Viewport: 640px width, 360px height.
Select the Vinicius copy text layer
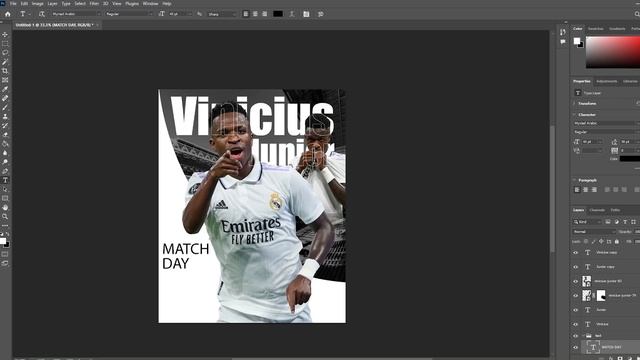pos(606,253)
